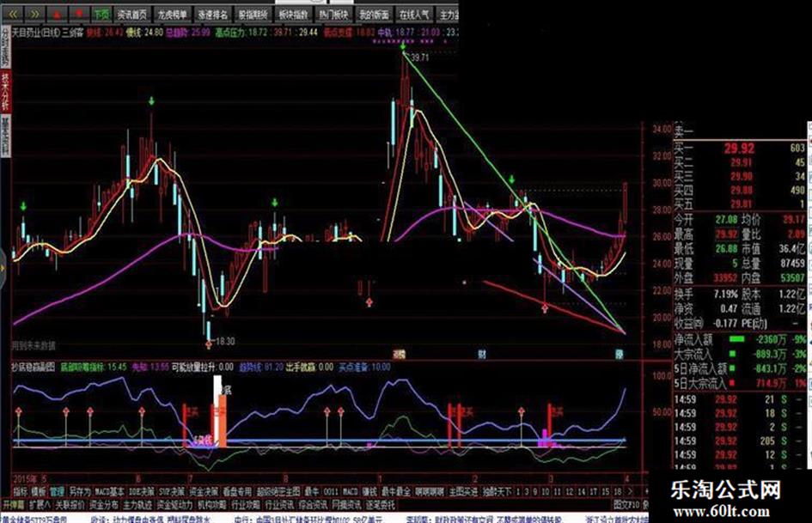Click indicator period number 10
The width and height of the screenshot is (812, 523).
546,491
